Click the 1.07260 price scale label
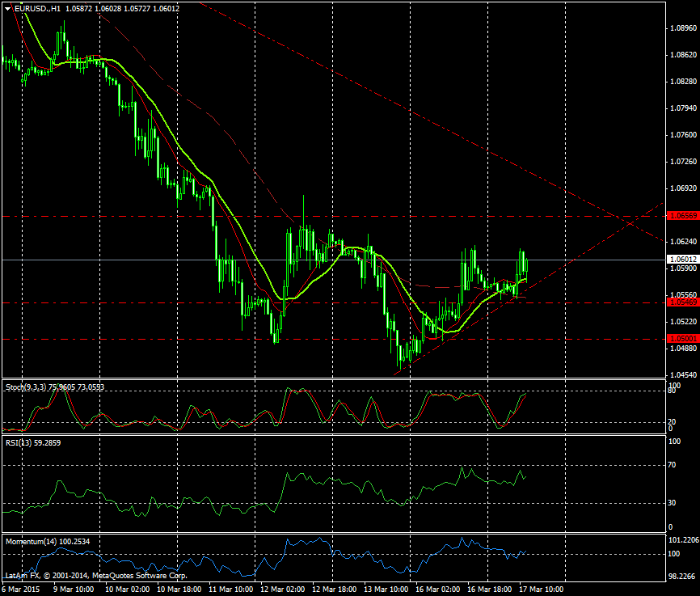This screenshot has height=596, width=700. (683, 162)
